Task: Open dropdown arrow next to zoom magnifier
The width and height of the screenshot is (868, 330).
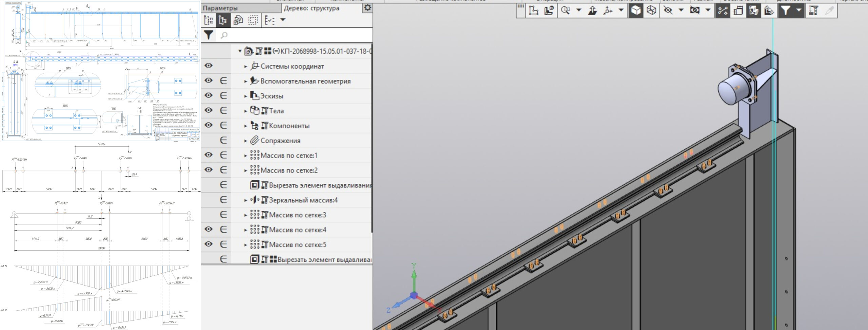Action: [x=578, y=10]
